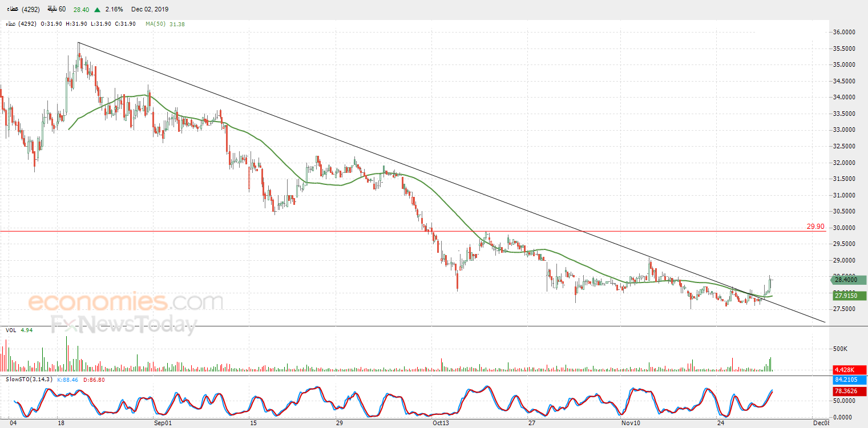This screenshot has width=868, height=428.
Task: Select the MA(50) indicator label
Action: click(157, 24)
